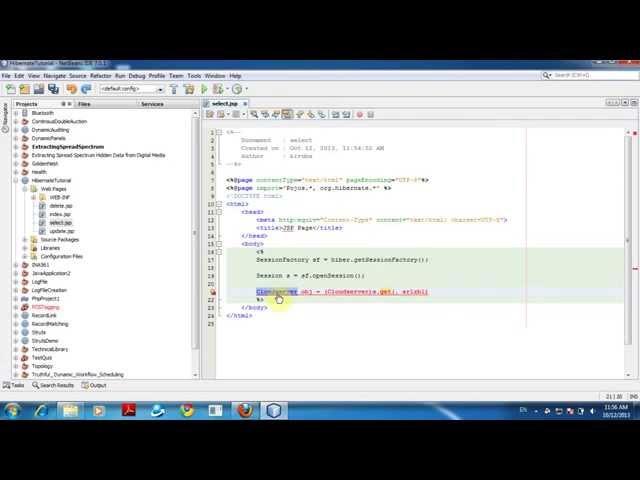Click Shift Line Left in editor toolbar
The image size is (640, 480).
336,115
